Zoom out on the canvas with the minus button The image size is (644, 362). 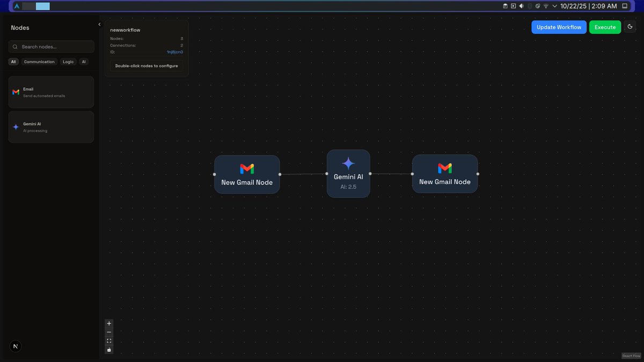[x=109, y=332]
